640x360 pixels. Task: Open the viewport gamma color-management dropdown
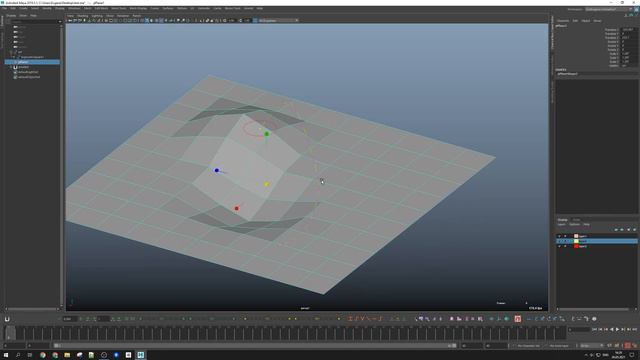pyautogui.click(x=278, y=20)
